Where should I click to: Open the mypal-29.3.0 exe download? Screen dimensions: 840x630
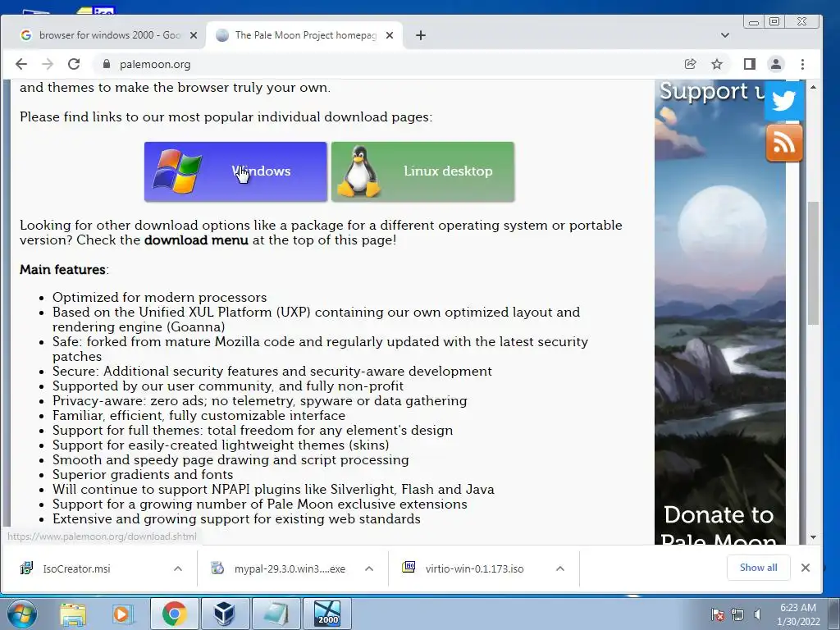(290, 569)
